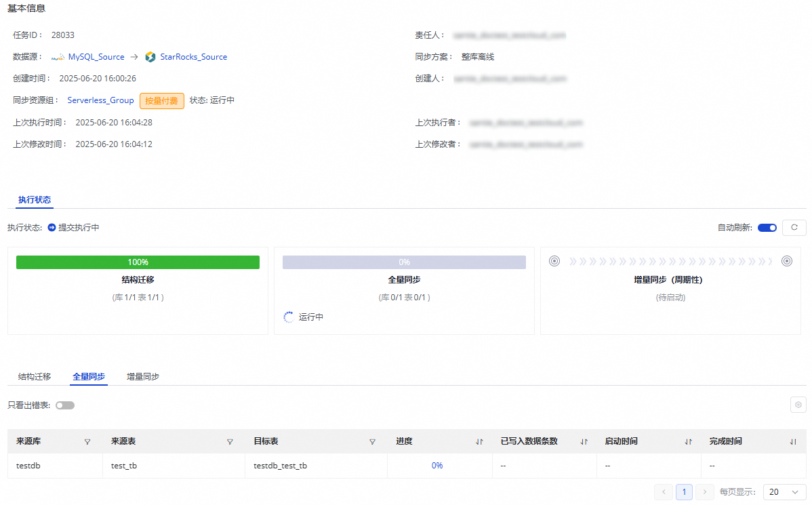Go to previous page arrow
This screenshot has height=505, width=812.
click(664, 492)
